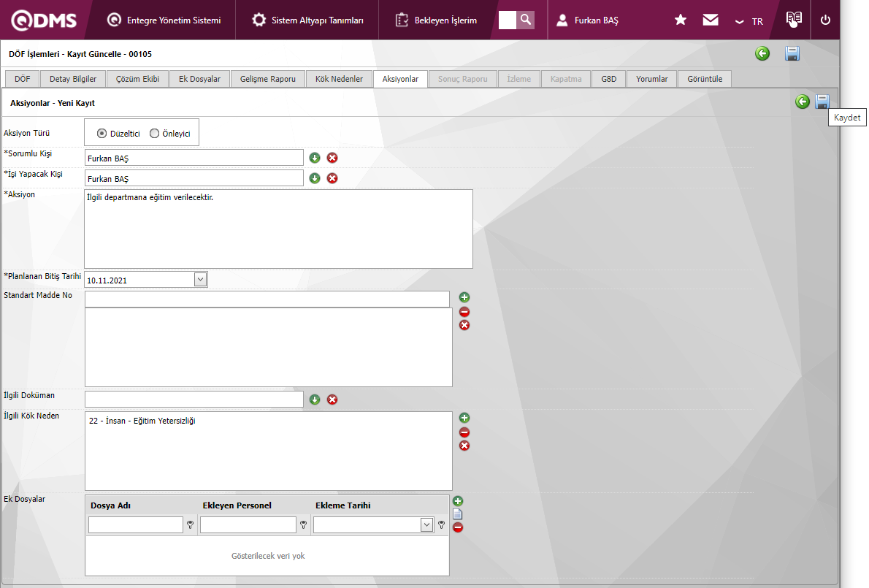Select Düzeltici action type
Screen dimensions: 869x588
102,134
